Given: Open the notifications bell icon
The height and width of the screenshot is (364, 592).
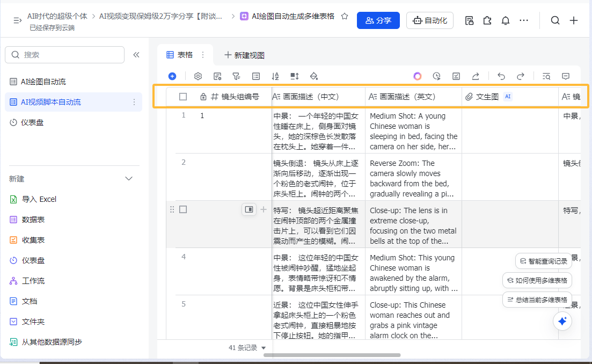Looking at the screenshot, I should pyautogui.click(x=506, y=20).
